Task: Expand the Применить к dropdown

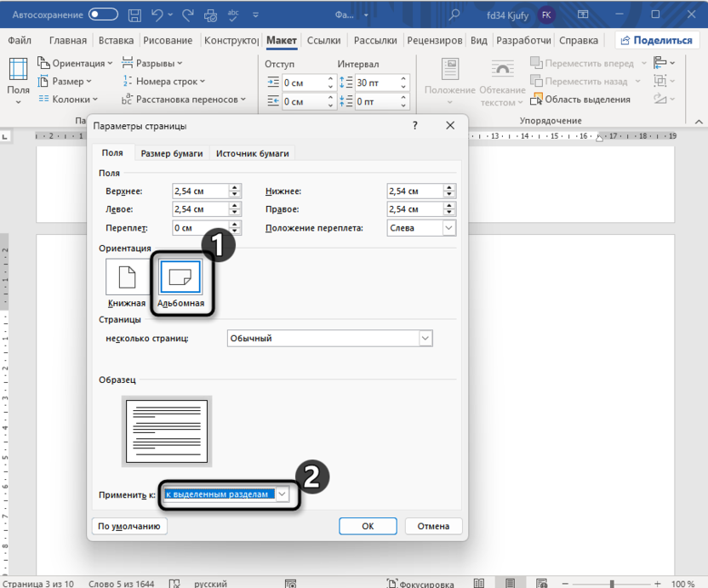Action: tap(283, 494)
